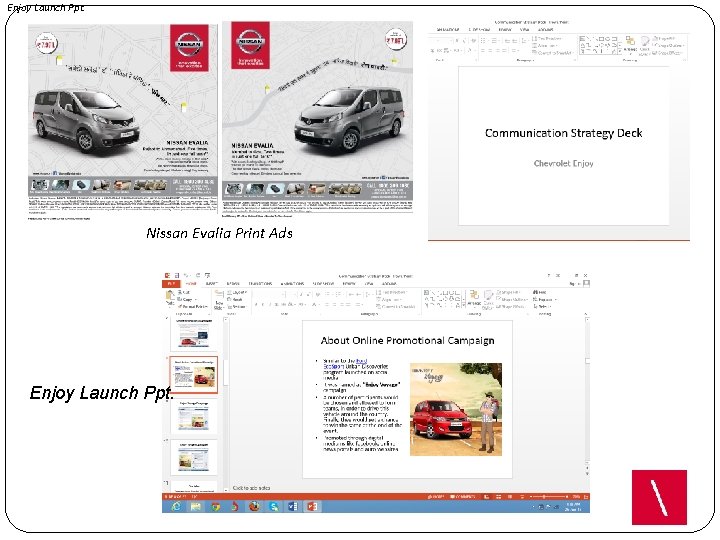This screenshot has width=720, height=540.
Task: Open the Select dropdown in the Editing group
Action: [542, 306]
